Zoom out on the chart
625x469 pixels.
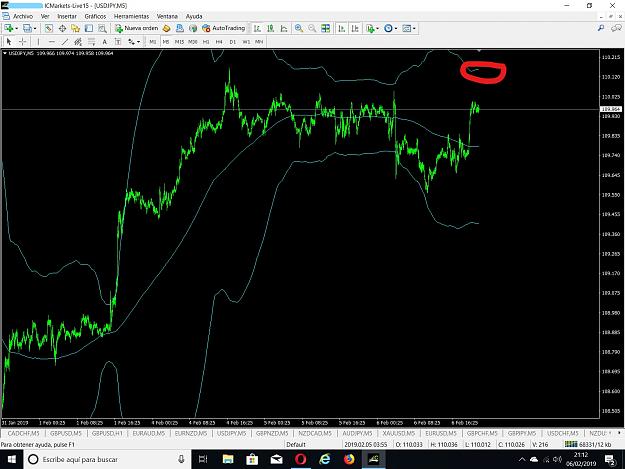312,28
